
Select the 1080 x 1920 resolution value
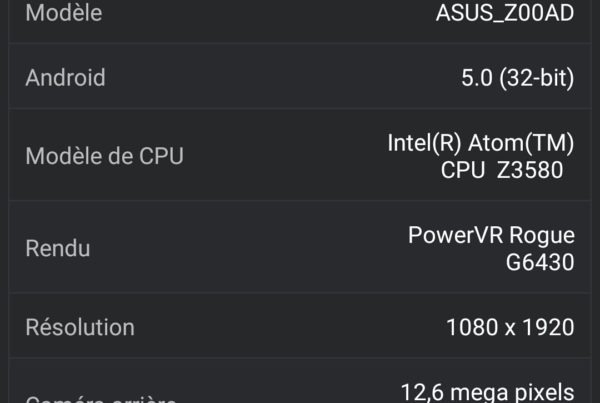pos(510,327)
